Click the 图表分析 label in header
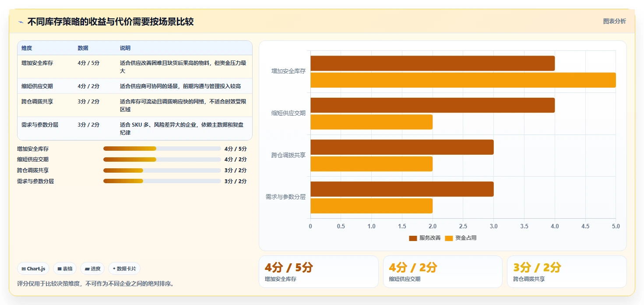644x305 pixels. click(x=614, y=21)
